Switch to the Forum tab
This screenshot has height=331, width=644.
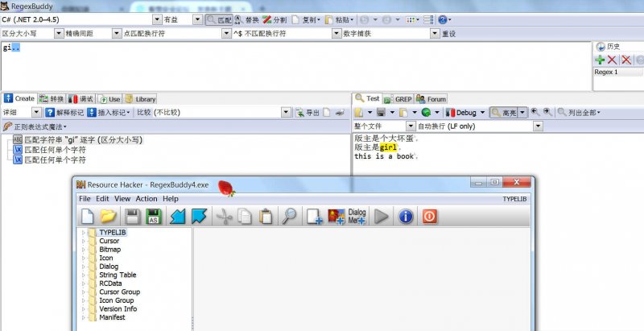[x=431, y=99]
